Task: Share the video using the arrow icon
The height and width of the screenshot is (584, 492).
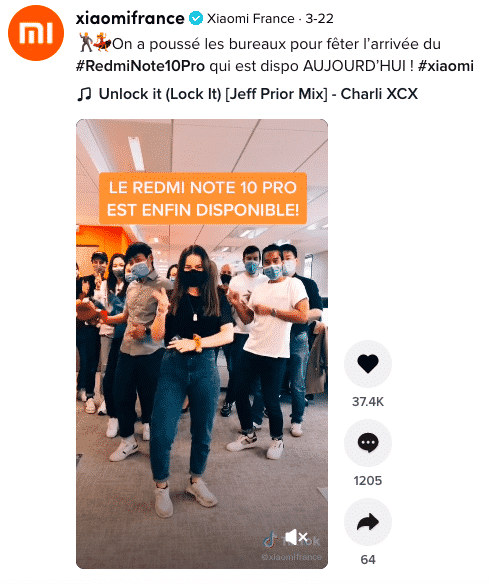Action: (x=368, y=522)
